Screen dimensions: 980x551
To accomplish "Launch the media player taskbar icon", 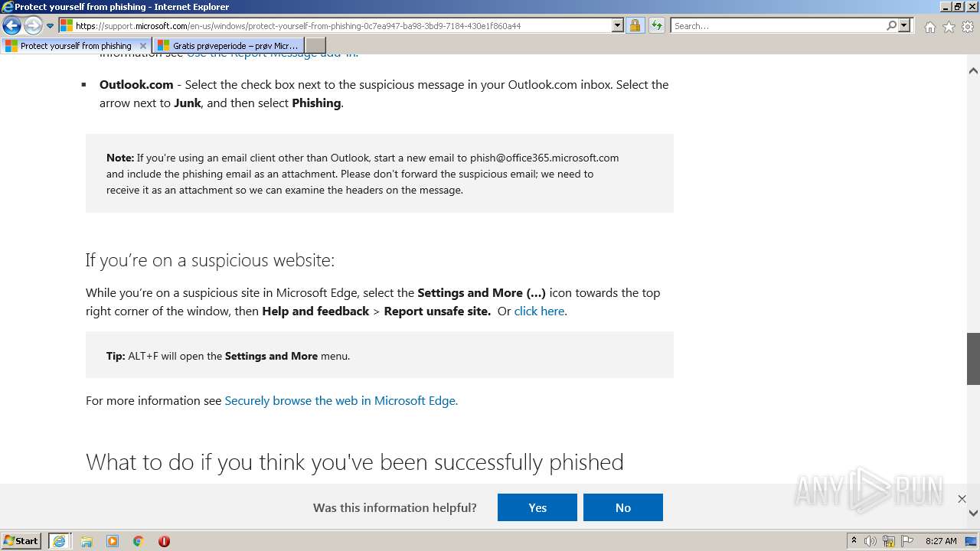I will [113, 541].
